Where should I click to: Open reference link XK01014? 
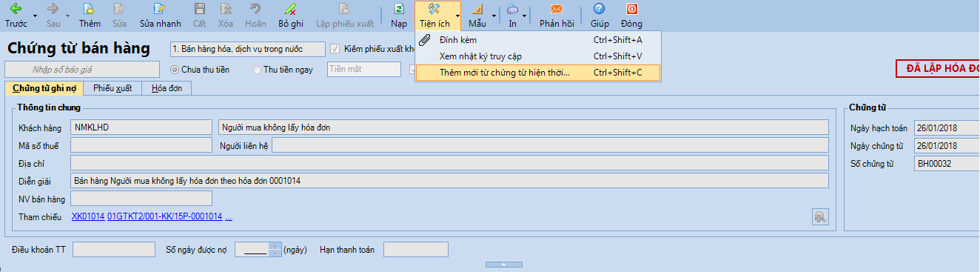pos(88,216)
